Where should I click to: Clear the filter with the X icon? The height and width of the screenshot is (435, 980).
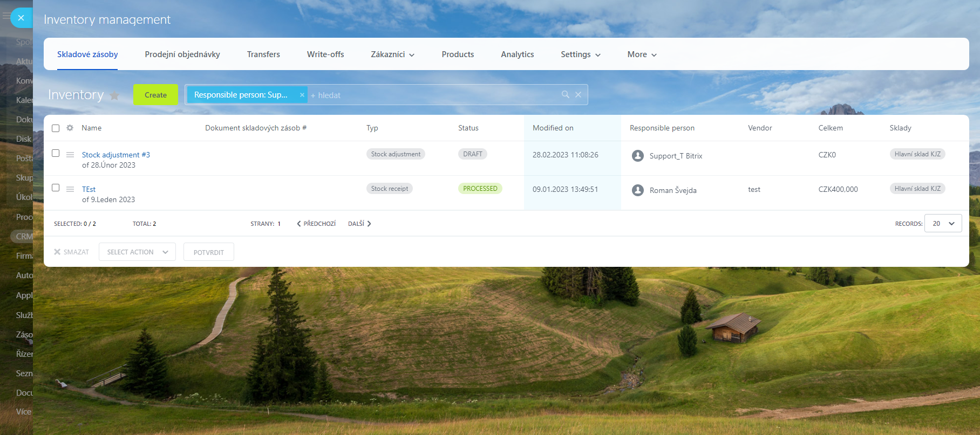[578, 95]
